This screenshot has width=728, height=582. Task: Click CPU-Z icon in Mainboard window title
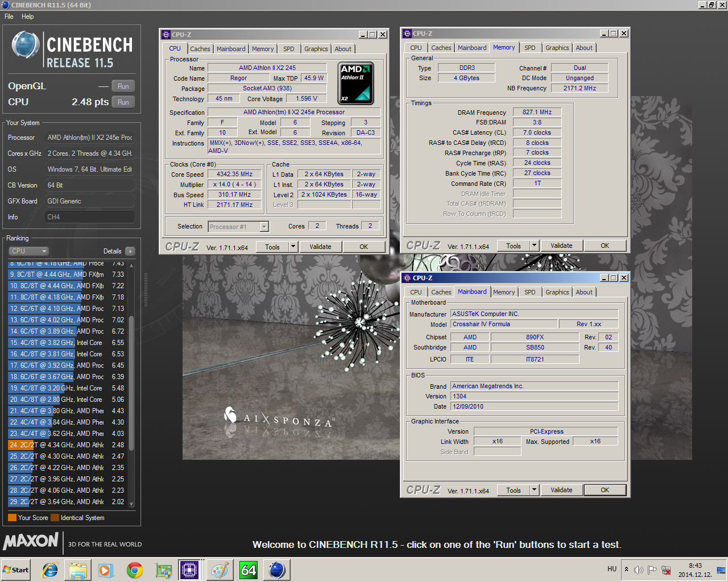[407, 278]
